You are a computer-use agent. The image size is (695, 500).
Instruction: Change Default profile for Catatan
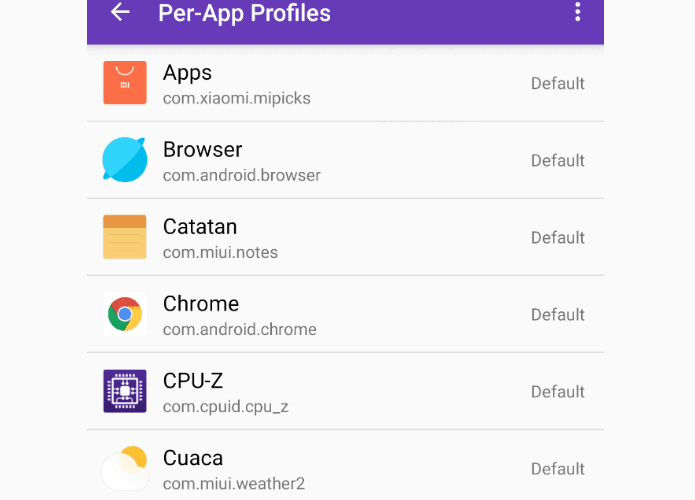click(558, 238)
